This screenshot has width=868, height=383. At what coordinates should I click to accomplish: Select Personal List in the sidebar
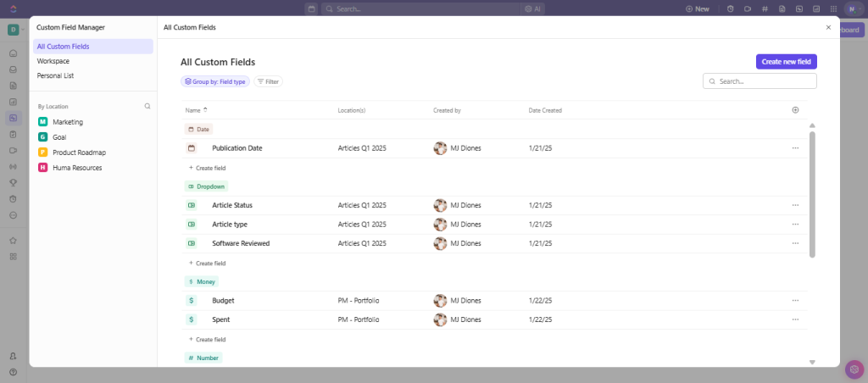tap(56, 75)
